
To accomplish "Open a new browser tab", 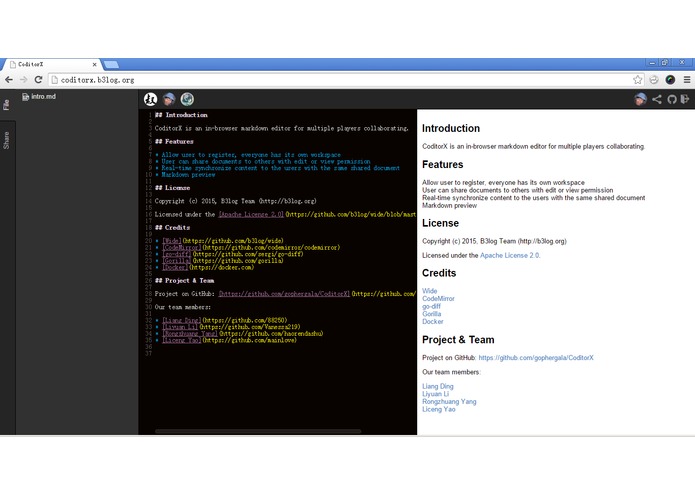I will click(x=111, y=65).
